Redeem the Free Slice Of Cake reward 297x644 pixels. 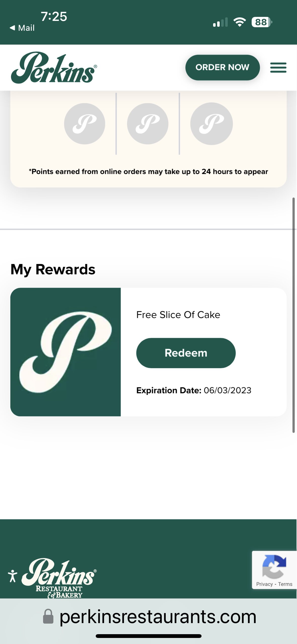(x=186, y=353)
